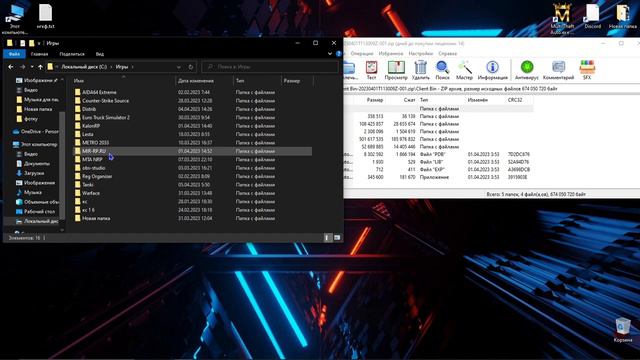Image resolution: width=640 pixels, height=360 pixels.
Task: Select Приложение row in WinRAR list
Action: (438, 177)
